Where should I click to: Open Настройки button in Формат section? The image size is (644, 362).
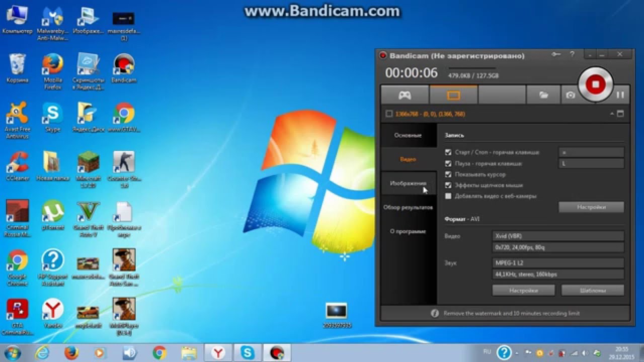pyautogui.click(x=523, y=291)
